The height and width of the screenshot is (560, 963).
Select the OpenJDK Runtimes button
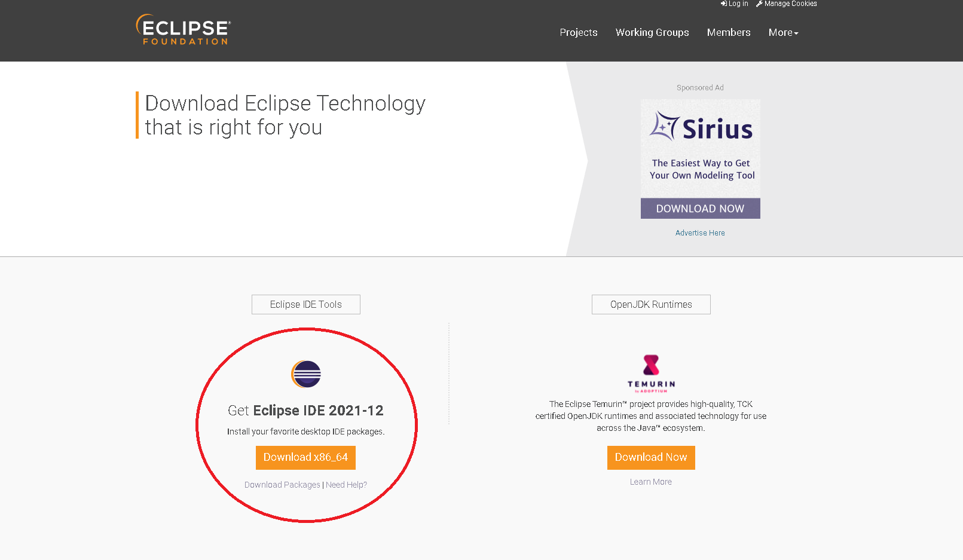(651, 304)
